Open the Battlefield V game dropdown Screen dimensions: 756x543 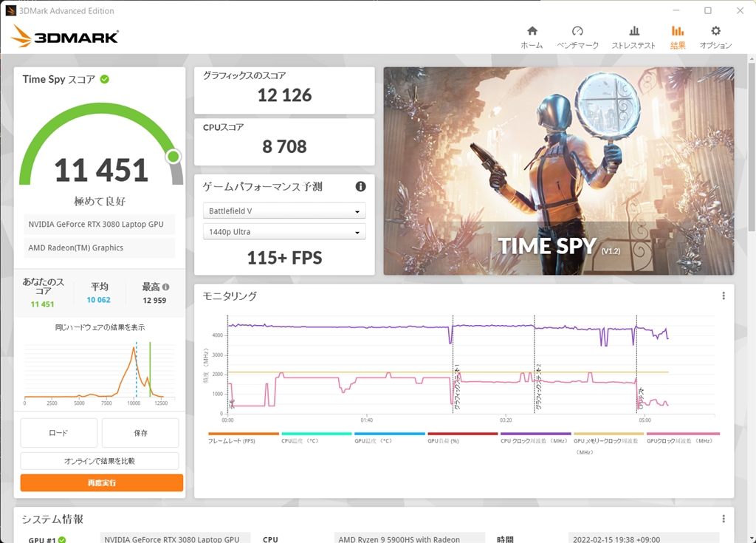click(x=283, y=211)
